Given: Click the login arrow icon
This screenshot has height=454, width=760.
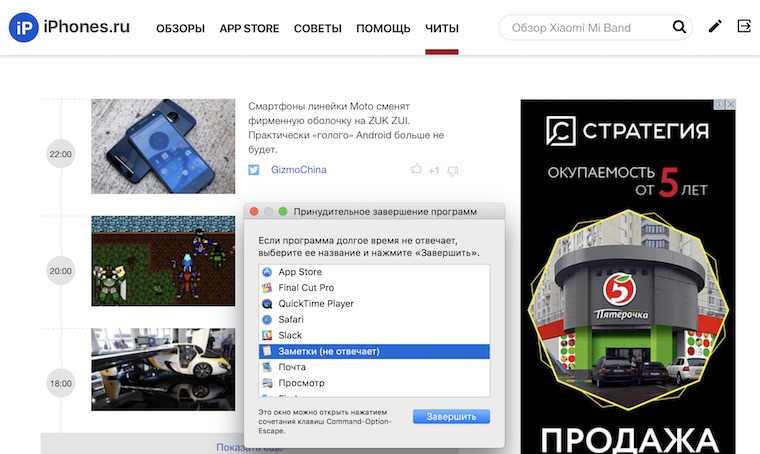Looking at the screenshot, I should point(744,26).
